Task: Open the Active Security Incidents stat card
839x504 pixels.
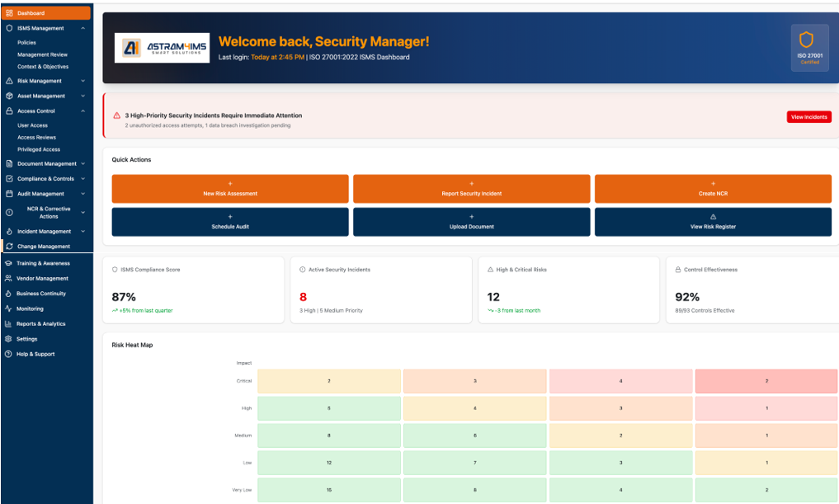Action: tap(380, 290)
